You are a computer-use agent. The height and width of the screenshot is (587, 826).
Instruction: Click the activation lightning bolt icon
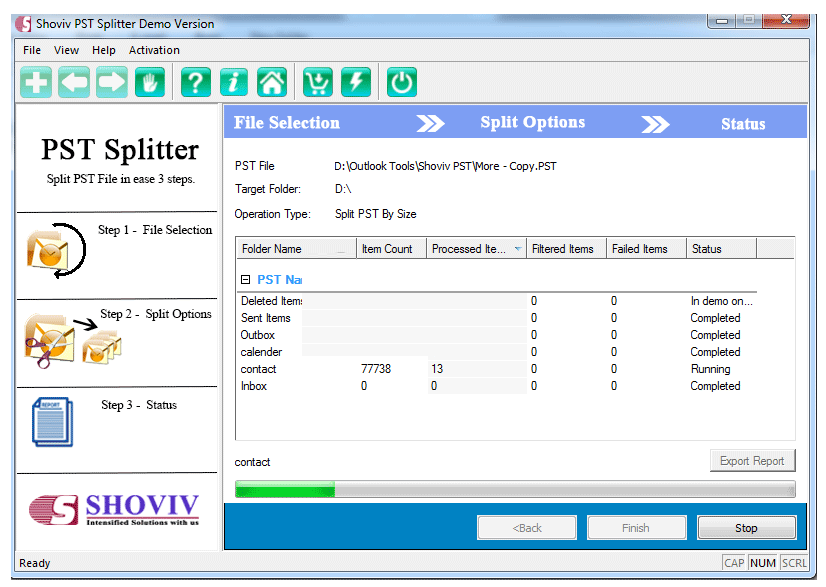pyautogui.click(x=356, y=82)
